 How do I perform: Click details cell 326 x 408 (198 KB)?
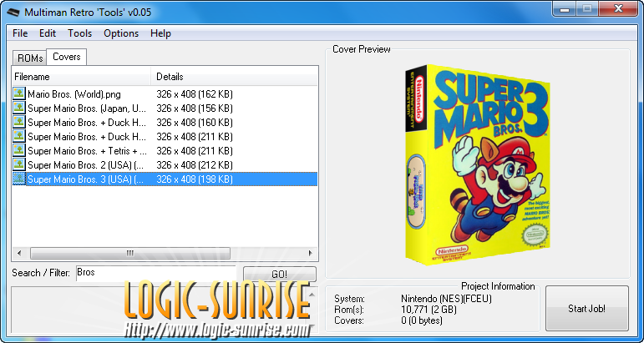click(x=195, y=179)
